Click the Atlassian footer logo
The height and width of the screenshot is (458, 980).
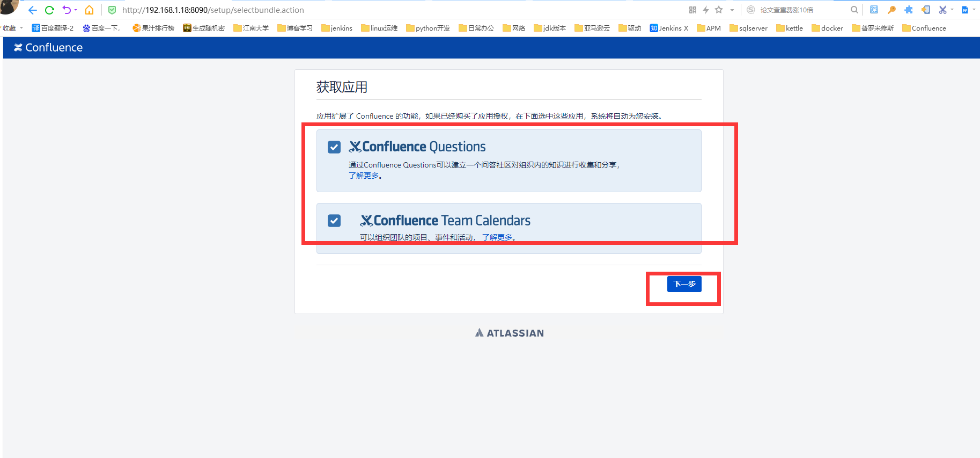[510, 333]
